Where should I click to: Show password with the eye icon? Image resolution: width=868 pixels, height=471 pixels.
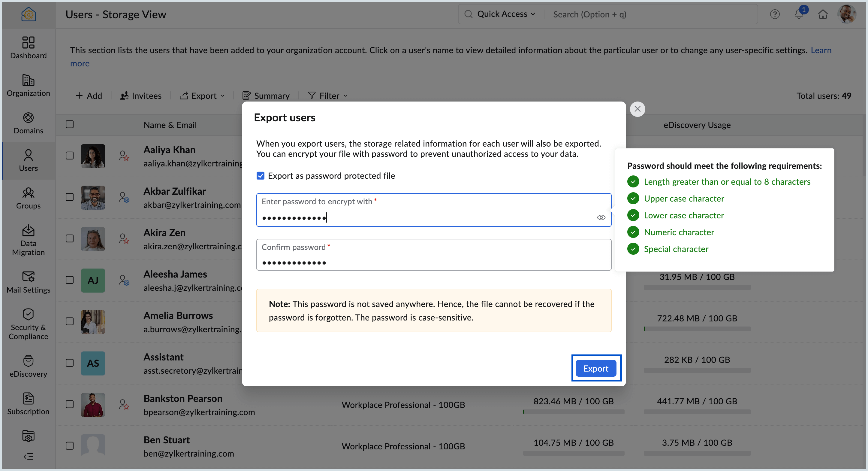click(x=601, y=217)
